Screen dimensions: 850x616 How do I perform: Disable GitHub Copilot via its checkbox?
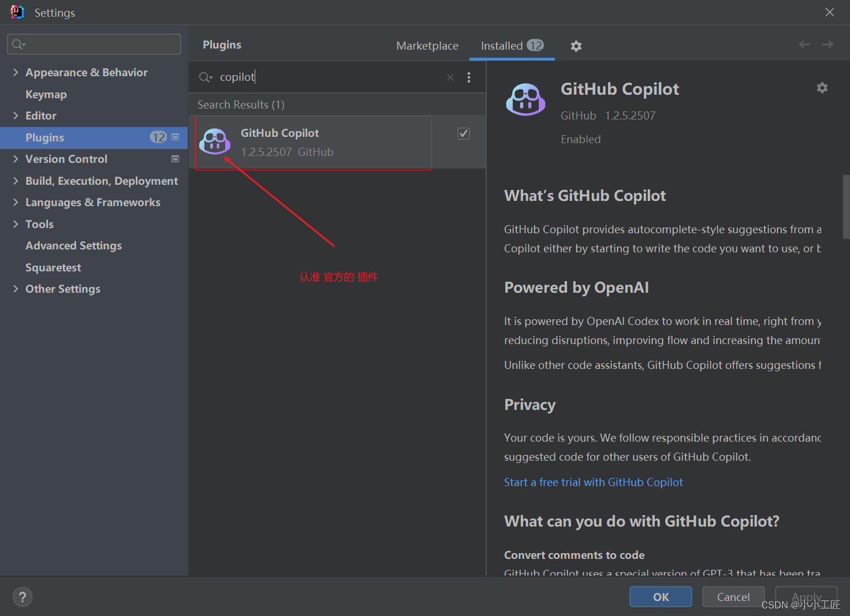pyautogui.click(x=464, y=134)
